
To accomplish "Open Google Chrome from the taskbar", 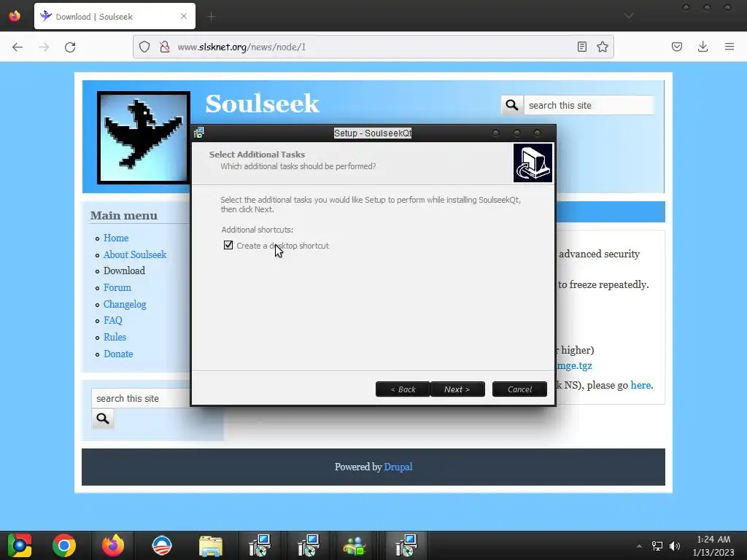I will coord(64,545).
